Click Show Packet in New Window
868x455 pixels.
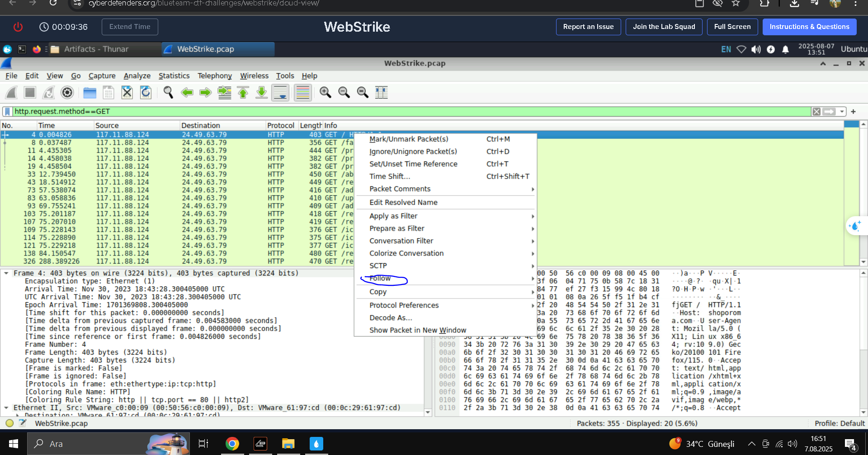coord(445,331)
